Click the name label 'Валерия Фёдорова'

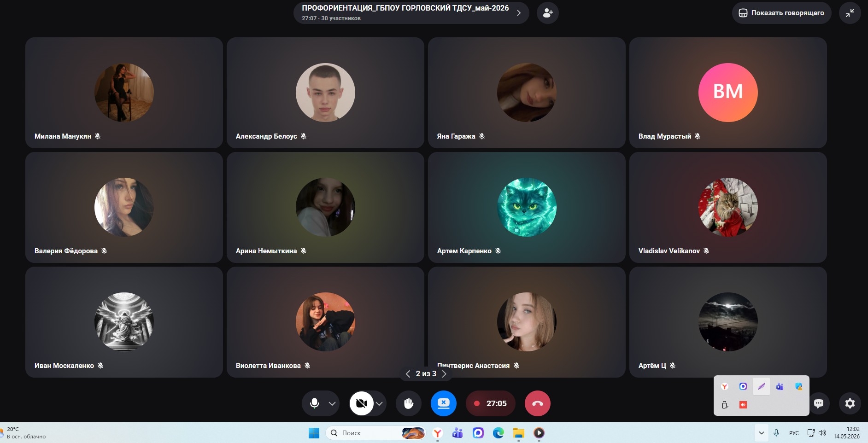66,251
